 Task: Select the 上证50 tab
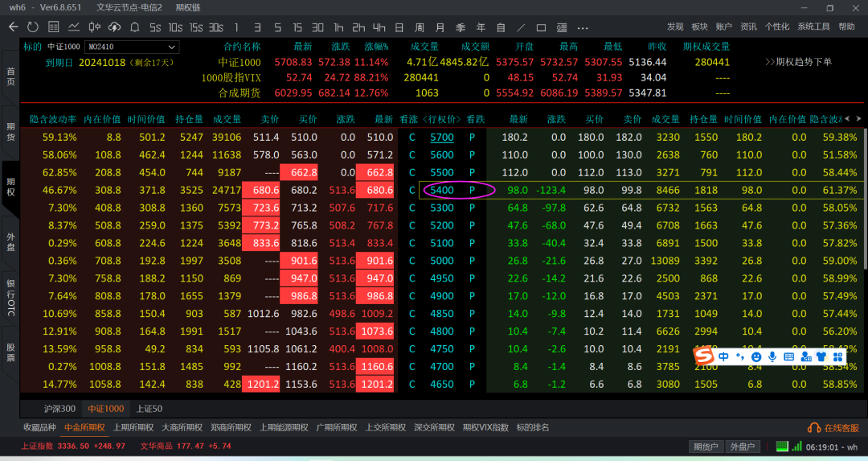tap(149, 409)
